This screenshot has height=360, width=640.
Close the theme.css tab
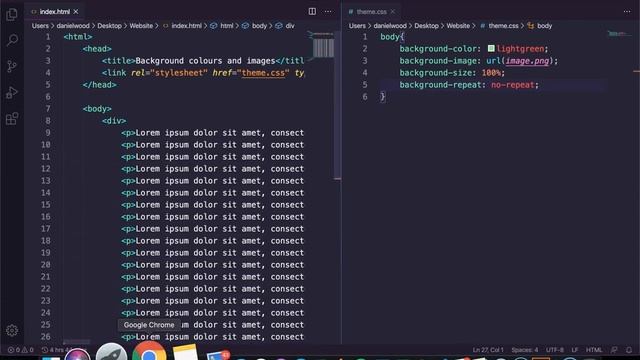[393, 12]
